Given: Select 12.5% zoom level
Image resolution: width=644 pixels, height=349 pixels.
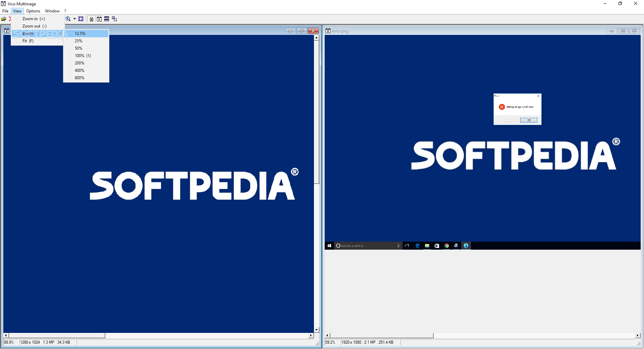Looking at the screenshot, I should click(86, 34).
